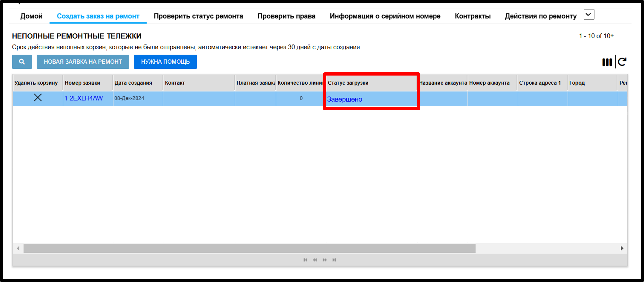Click the 1 - 10 of 10+ counter
Image resolution: width=644 pixels, height=282 pixels.
point(596,36)
